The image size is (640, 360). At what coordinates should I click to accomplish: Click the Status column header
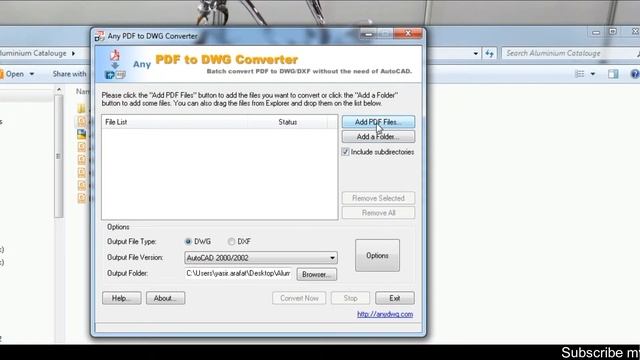click(x=287, y=122)
